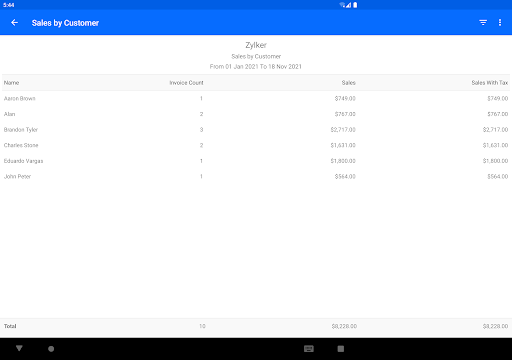Tap the battery icon in status bar

[355, 5]
